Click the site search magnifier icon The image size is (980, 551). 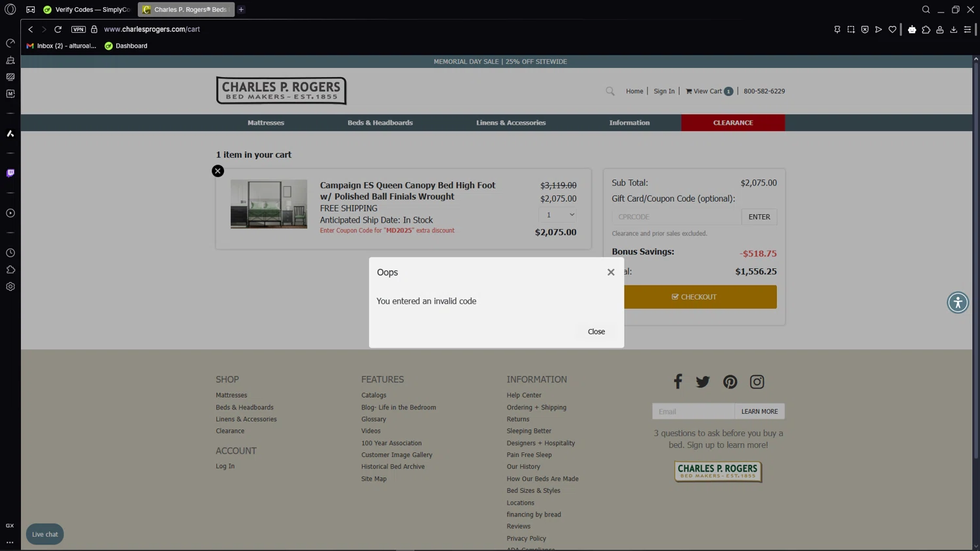click(610, 91)
